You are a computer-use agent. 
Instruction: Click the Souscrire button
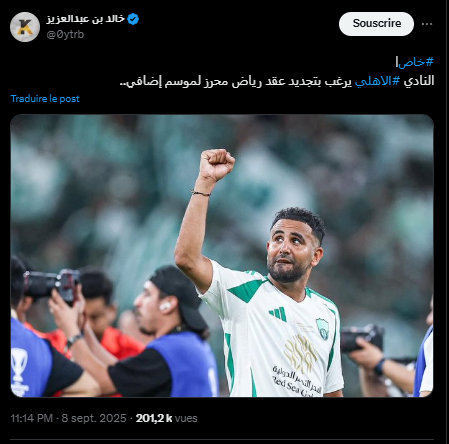pyautogui.click(x=376, y=24)
